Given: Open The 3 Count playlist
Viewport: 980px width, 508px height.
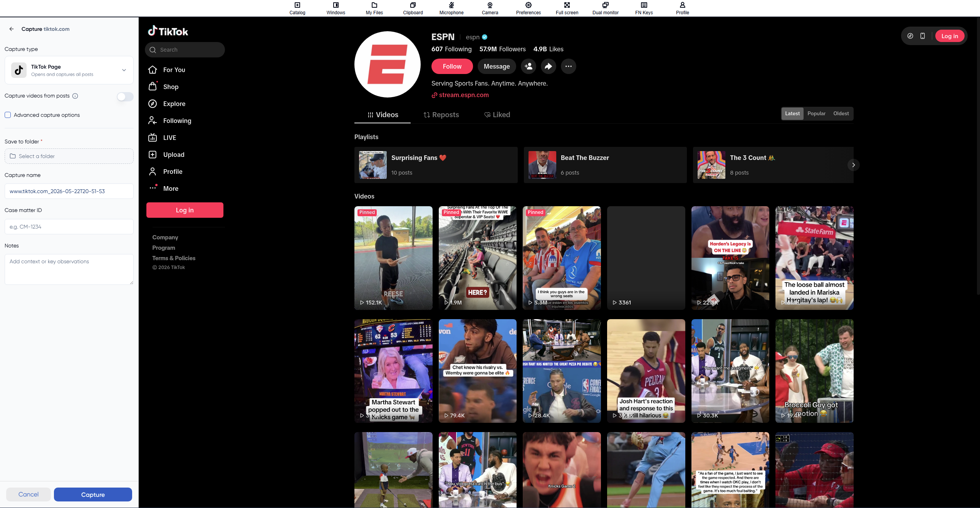Looking at the screenshot, I should 773,165.
